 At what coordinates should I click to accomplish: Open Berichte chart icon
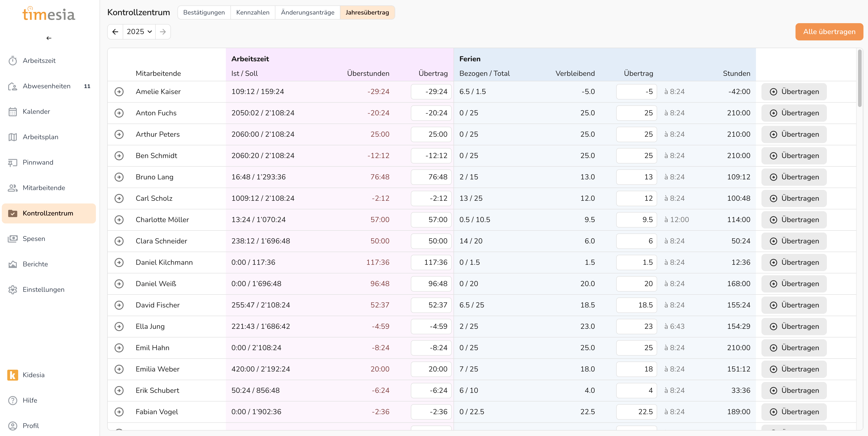[13, 264]
